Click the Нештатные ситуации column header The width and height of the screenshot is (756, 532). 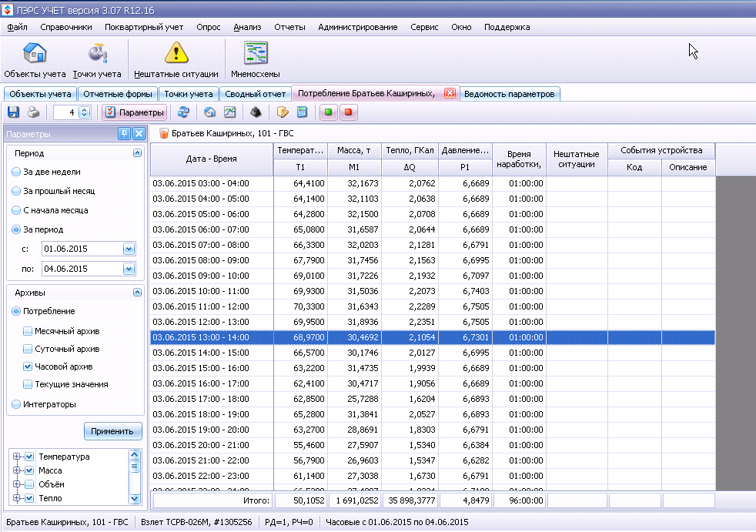[x=576, y=159]
